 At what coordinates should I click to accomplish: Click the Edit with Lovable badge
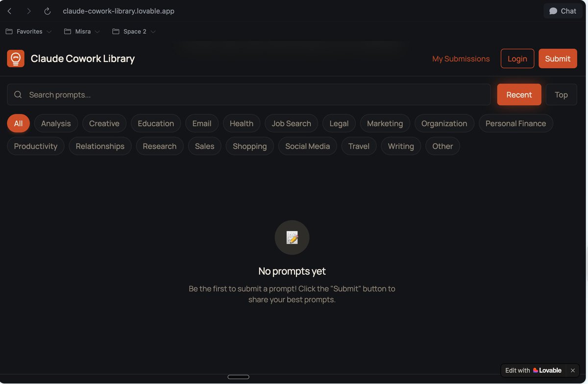click(x=533, y=370)
